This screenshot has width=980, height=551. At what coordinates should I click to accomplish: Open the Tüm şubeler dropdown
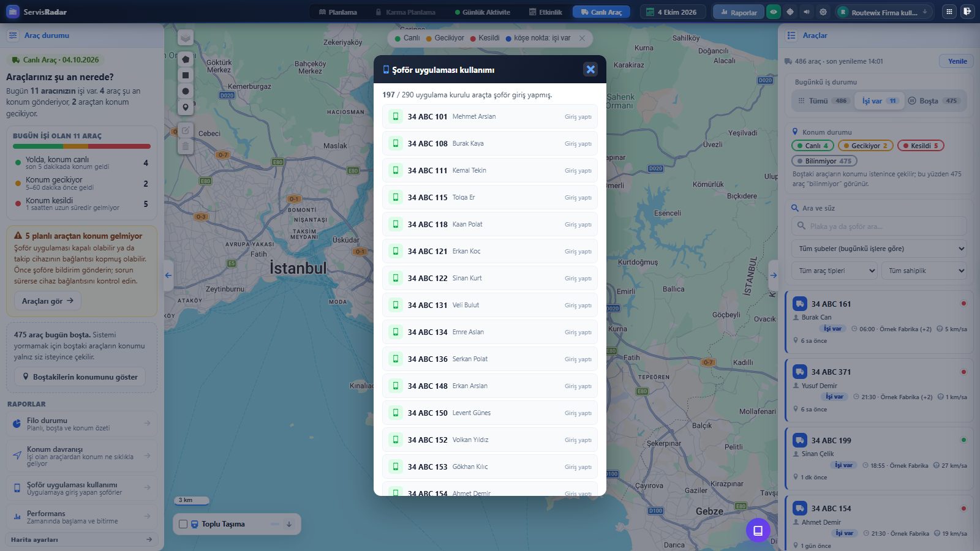879,249
